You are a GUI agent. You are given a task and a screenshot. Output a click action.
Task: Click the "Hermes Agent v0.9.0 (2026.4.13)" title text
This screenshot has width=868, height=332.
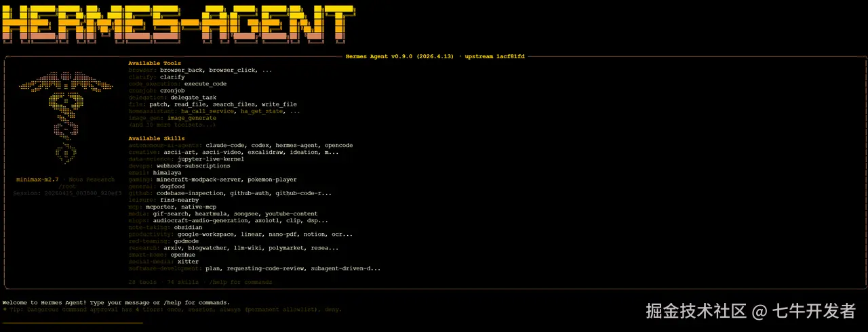[x=400, y=56]
